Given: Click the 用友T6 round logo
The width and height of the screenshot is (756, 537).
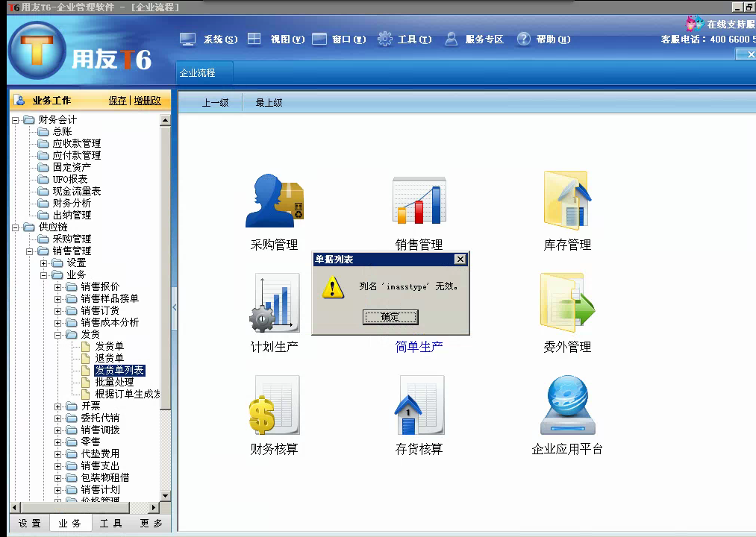Looking at the screenshot, I should click(x=37, y=51).
